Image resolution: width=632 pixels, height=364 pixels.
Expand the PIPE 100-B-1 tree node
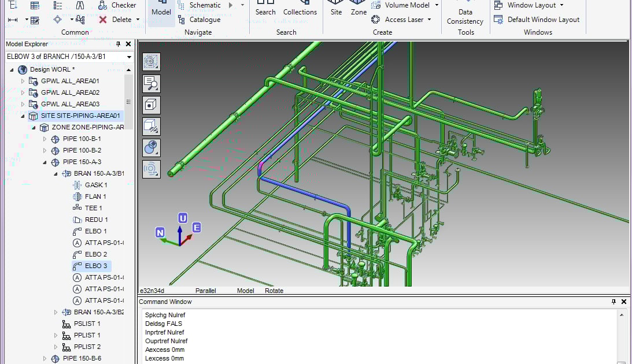44,139
